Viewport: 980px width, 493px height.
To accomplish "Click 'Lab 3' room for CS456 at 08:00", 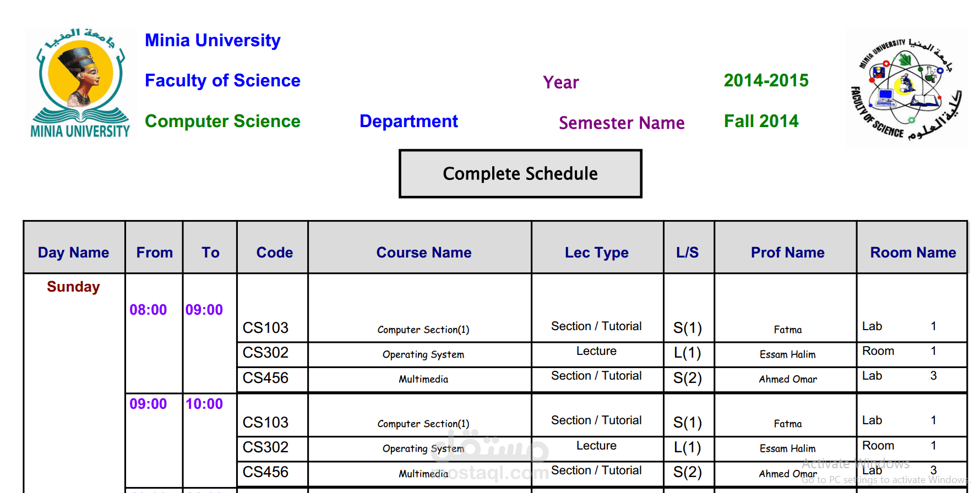I will 900,376.
